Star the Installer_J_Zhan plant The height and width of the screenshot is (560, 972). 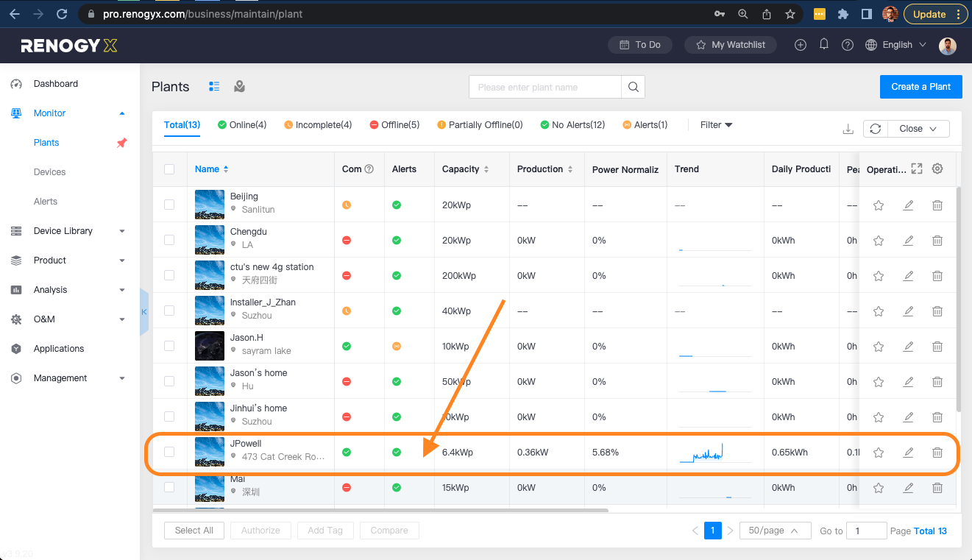pyautogui.click(x=879, y=311)
